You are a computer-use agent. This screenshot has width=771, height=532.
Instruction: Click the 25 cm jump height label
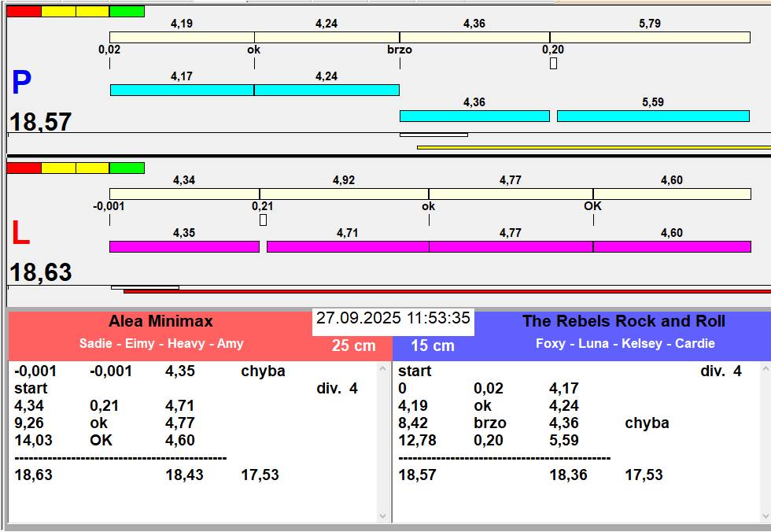(x=353, y=345)
